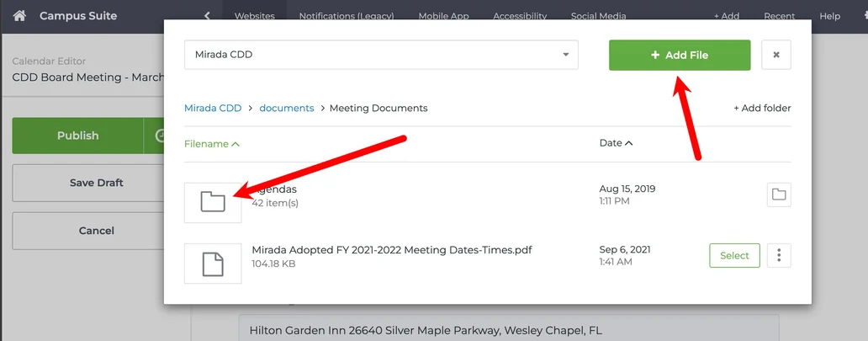Open the Agendas folder icon thumbnail

point(213,201)
